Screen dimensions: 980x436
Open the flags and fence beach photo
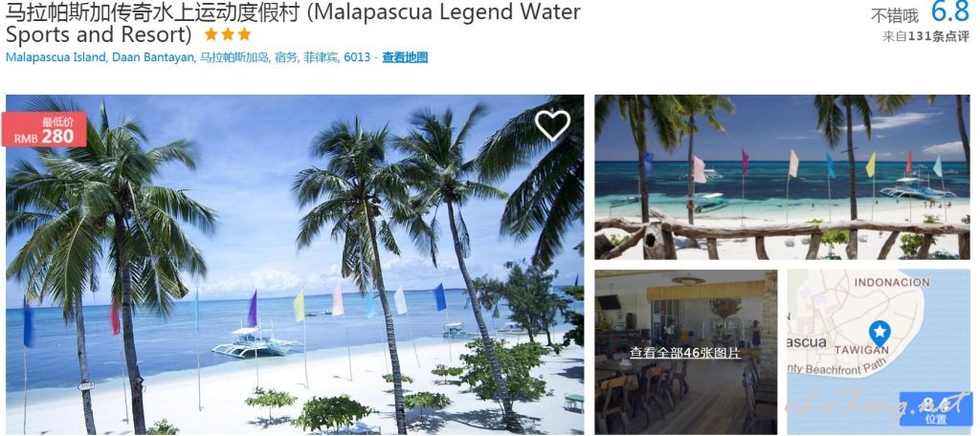(x=783, y=177)
